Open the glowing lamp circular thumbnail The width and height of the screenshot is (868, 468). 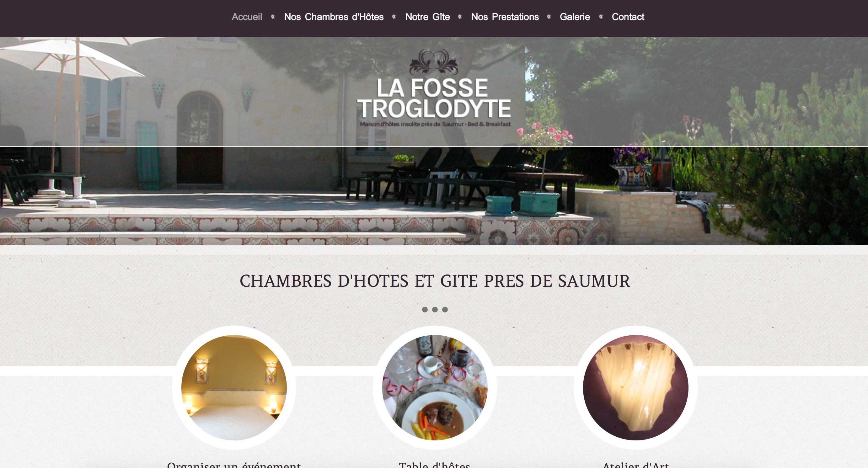point(635,387)
